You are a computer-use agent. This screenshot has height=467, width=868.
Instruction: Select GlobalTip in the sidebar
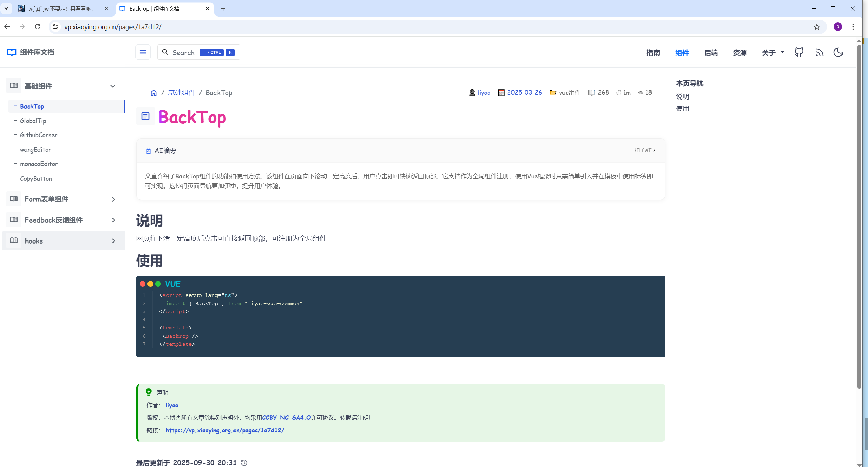tap(33, 121)
